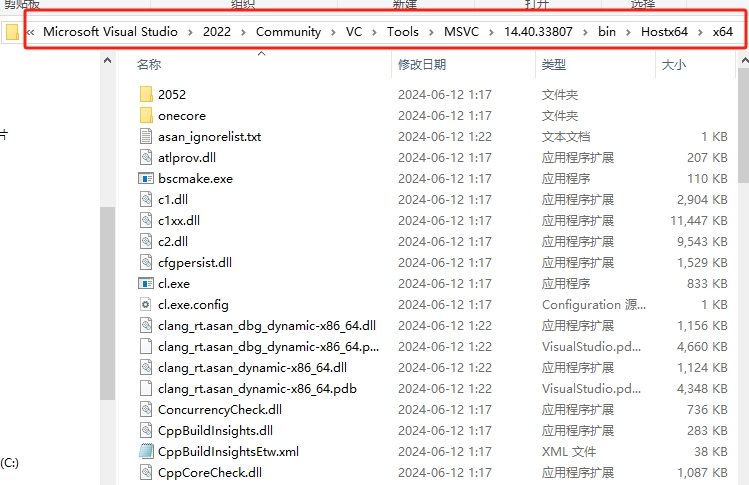The width and height of the screenshot is (749, 485).
Task: Navigate to the bin breadcrumb folder
Action: coord(607,32)
